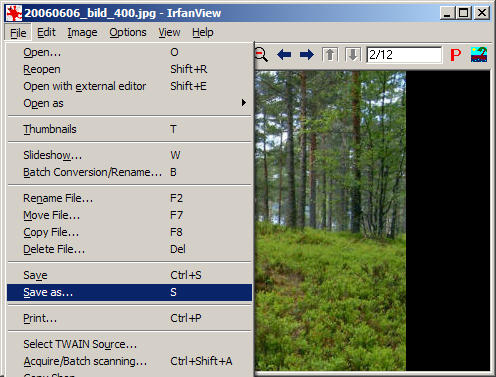The width and height of the screenshot is (496, 377).
Task: Choose Open with external editor
Action: pos(129,86)
